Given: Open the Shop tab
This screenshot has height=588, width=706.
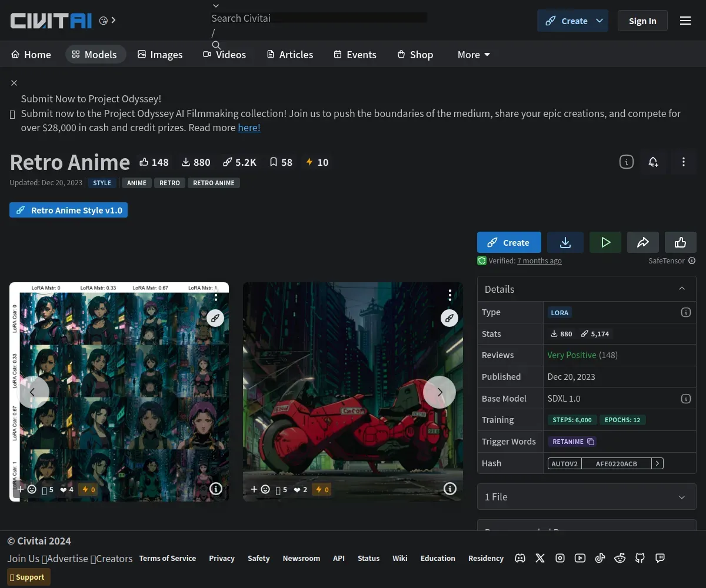Looking at the screenshot, I should coord(415,55).
